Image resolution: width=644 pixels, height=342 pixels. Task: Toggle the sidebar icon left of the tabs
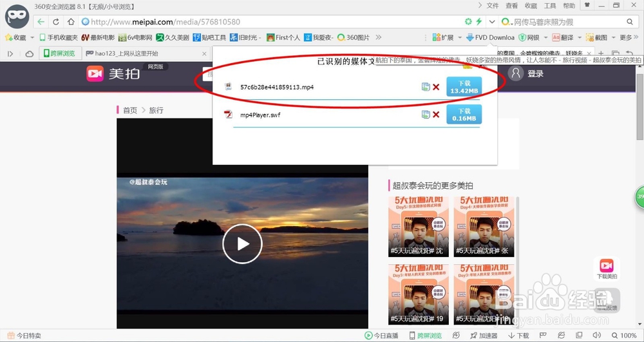[x=10, y=53]
